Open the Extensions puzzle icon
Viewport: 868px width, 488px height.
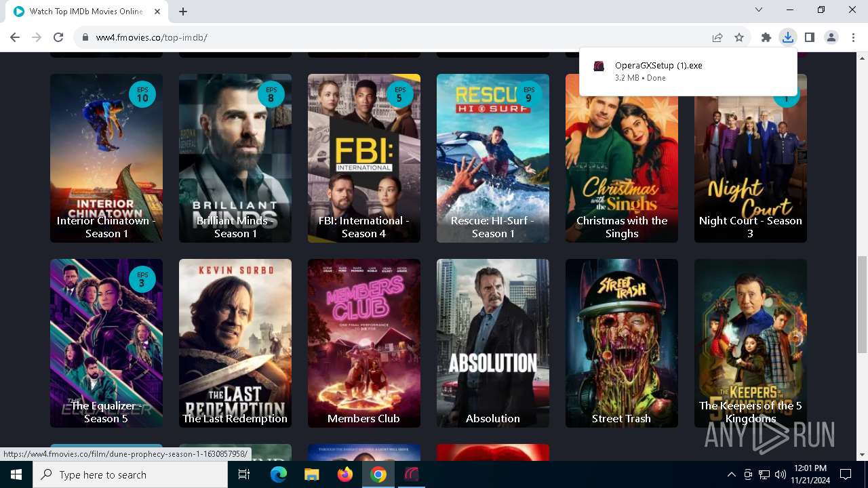[766, 37]
